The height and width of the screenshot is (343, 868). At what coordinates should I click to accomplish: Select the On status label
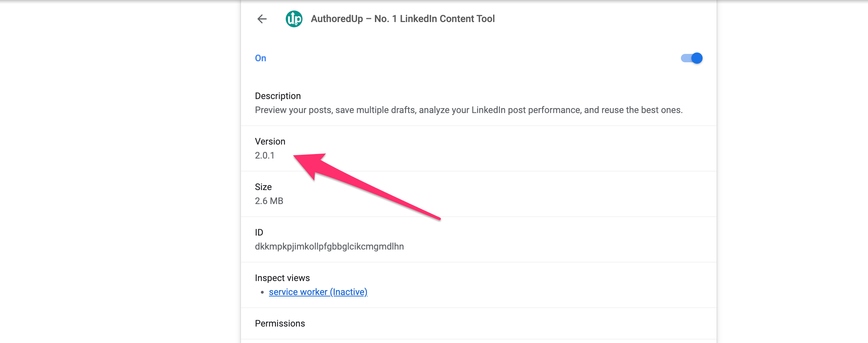pos(261,58)
